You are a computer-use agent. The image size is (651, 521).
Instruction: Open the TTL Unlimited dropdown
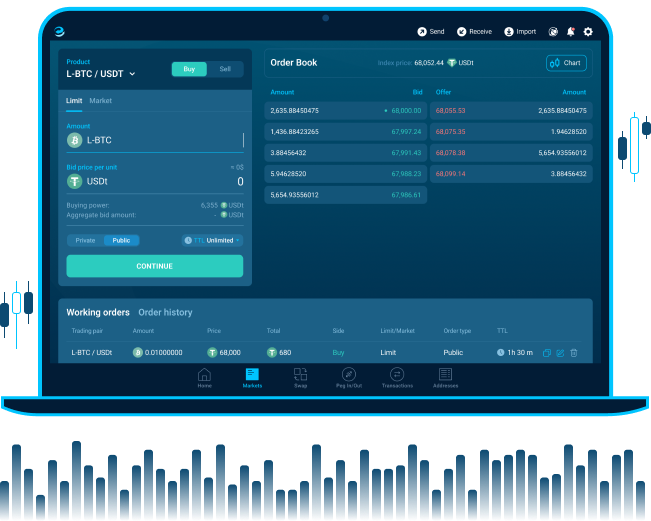(212, 240)
